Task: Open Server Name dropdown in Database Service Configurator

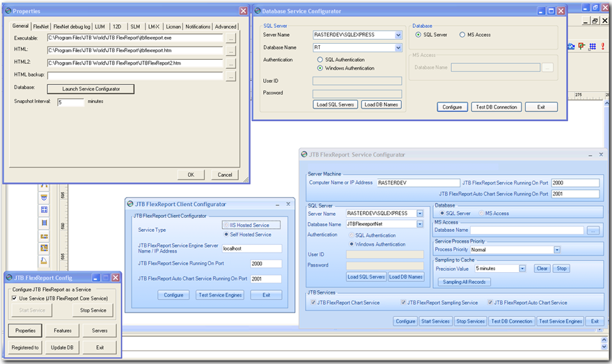Action: [398, 35]
